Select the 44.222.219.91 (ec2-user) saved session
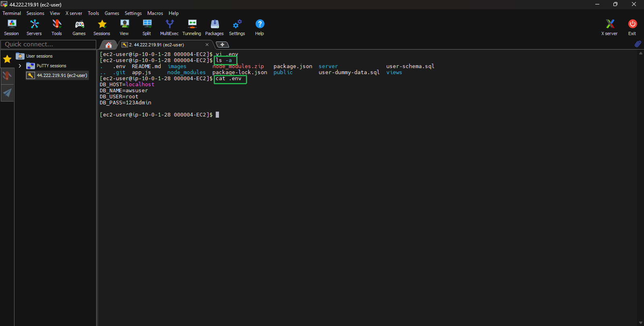This screenshot has width=644, height=326. [x=57, y=75]
